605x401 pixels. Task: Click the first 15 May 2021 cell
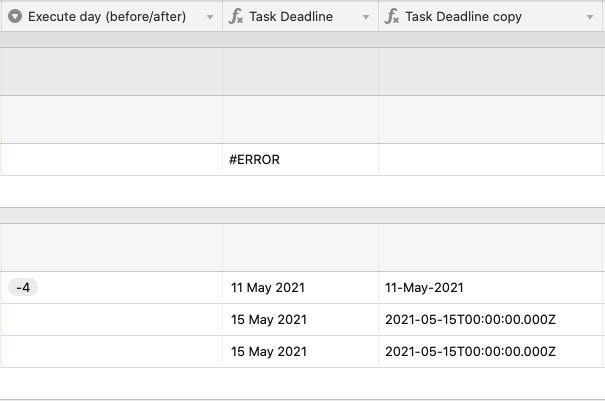click(300, 320)
